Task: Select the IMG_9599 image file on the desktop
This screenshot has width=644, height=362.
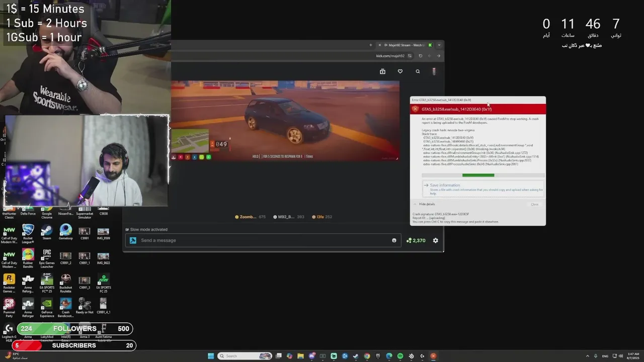Action: click(x=103, y=233)
